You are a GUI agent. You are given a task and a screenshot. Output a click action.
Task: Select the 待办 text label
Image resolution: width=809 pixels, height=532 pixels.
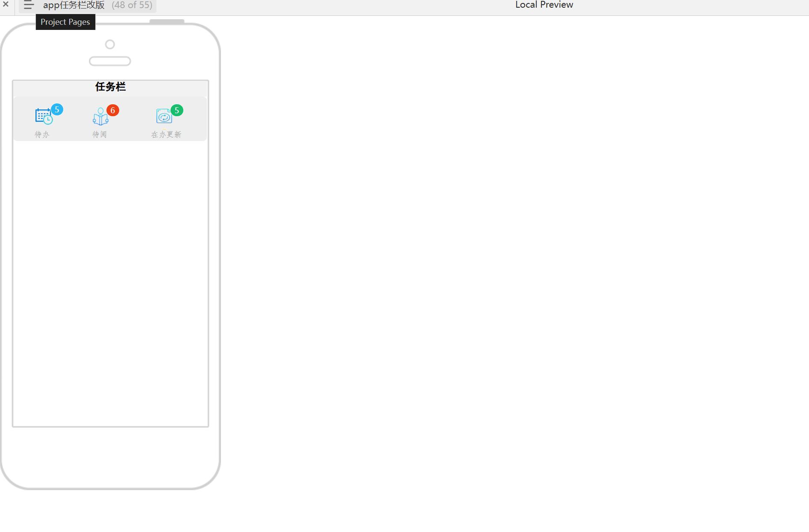pos(42,135)
